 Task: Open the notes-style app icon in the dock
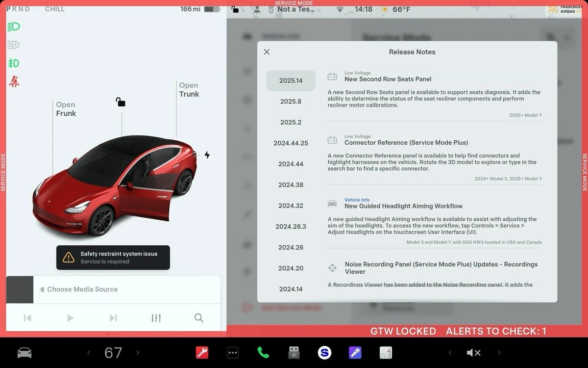tap(386, 352)
